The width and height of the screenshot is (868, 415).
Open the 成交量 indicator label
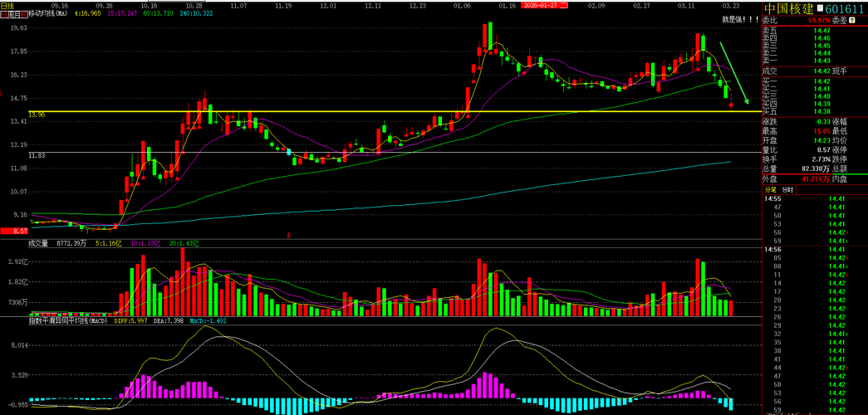39,243
